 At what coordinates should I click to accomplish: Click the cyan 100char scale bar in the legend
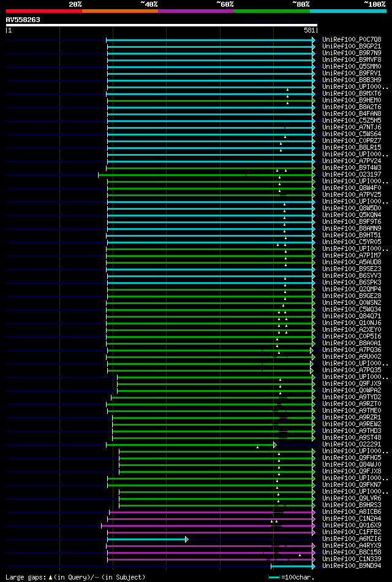click(274, 578)
